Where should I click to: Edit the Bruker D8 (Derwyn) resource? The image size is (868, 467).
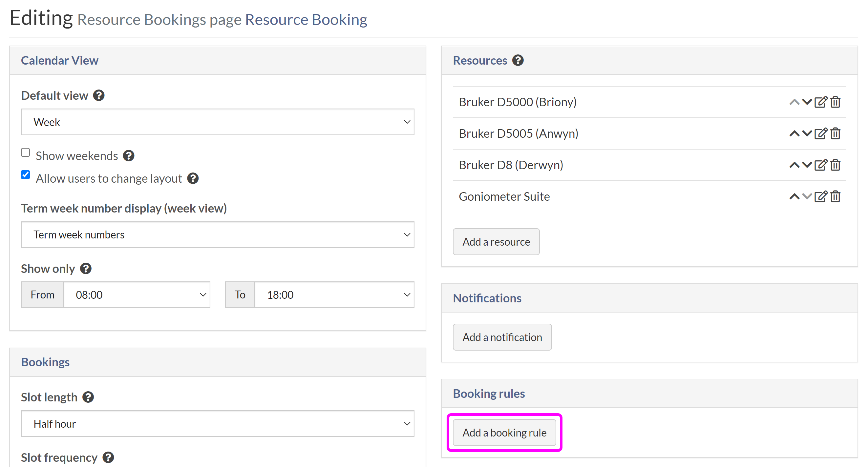pyautogui.click(x=820, y=165)
